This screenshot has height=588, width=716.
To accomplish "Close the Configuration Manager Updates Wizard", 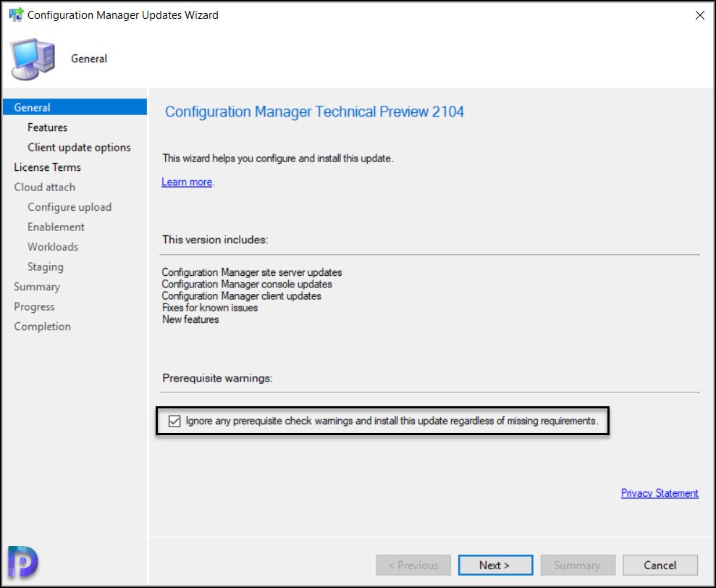I will [x=699, y=15].
